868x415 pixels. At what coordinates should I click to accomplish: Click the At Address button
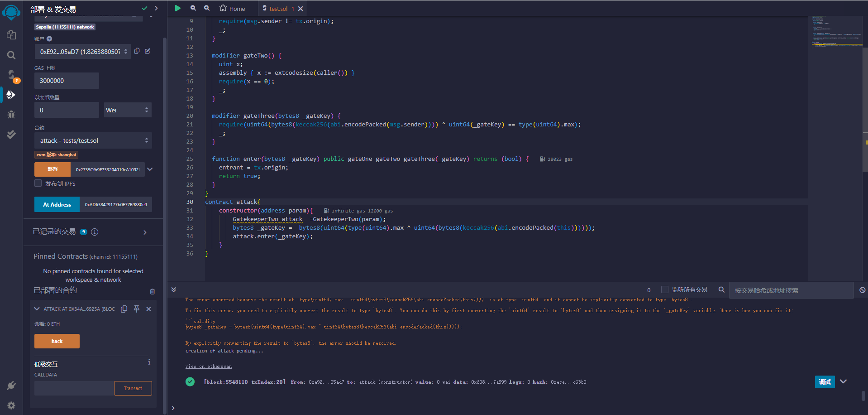(x=57, y=204)
